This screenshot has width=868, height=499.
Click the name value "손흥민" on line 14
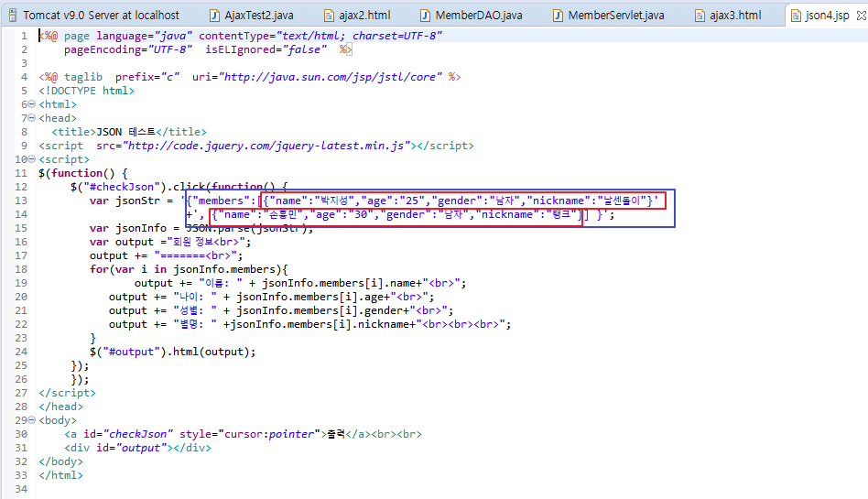point(282,214)
